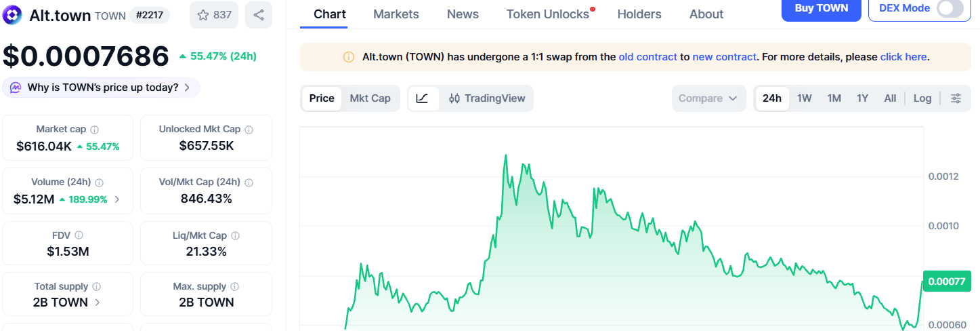
Task: Click info icon next to Vol/Mkt Cap (24h)
Action: (x=249, y=182)
